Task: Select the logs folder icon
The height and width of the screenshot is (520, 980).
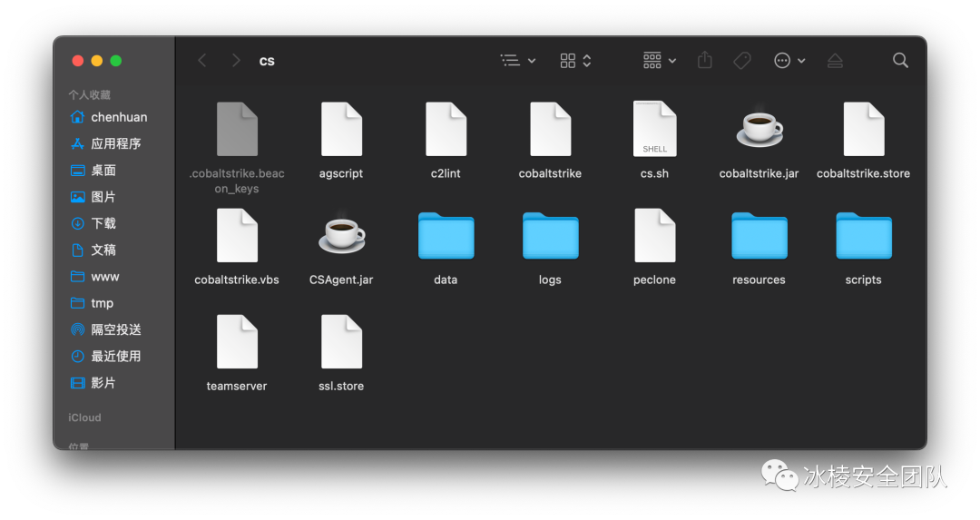Action: pyautogui.click(x=550, y=235)
